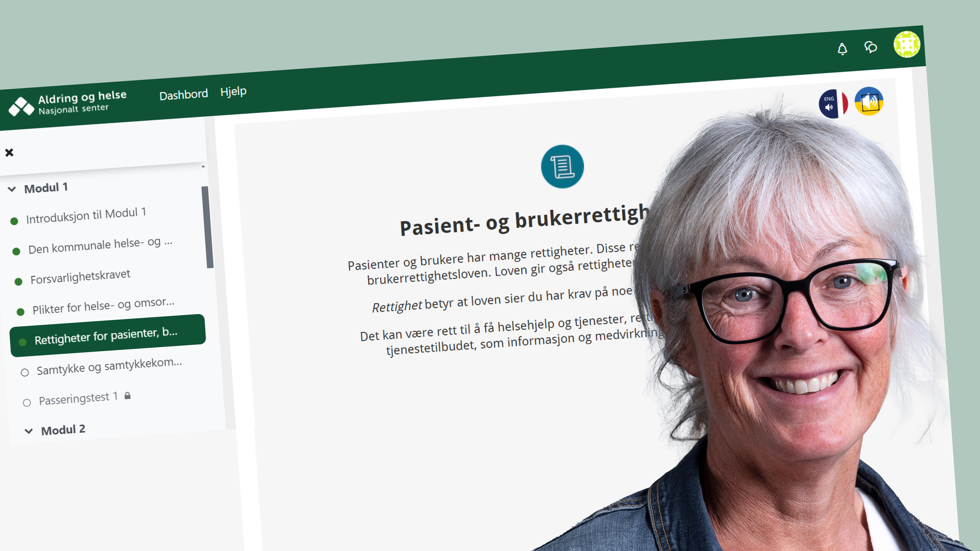Image resolution: width=980 pixels, height=551 pixels.
Task: Open Plikter for helse- og omsor... lesson
Action: point(103,305)
